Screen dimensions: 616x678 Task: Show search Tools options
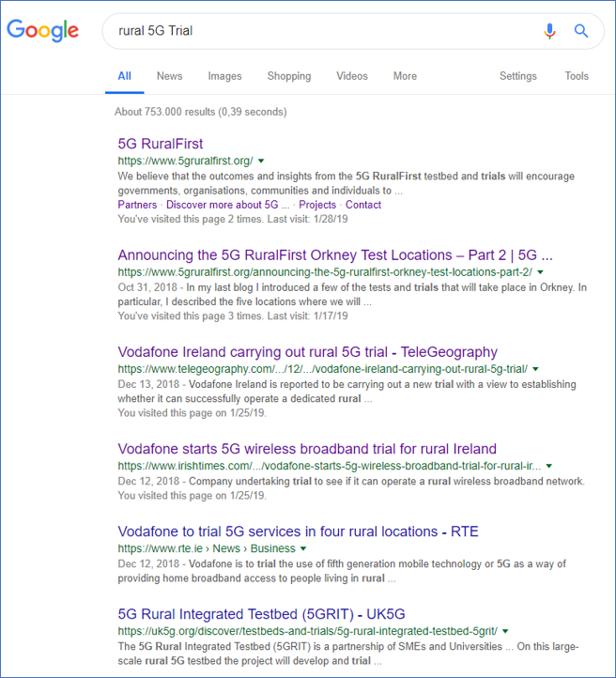(577, 76)
